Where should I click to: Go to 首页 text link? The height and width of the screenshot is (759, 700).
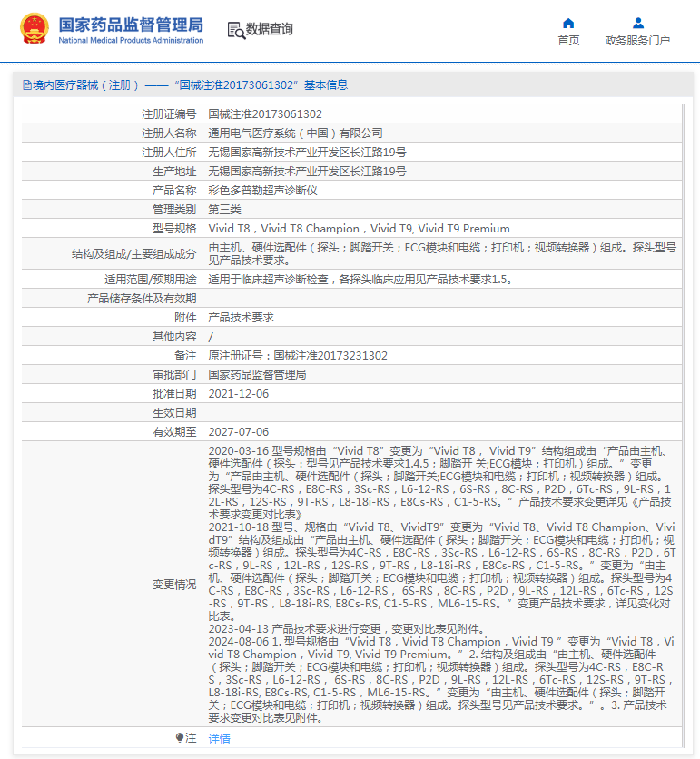[x=568, y=40]
